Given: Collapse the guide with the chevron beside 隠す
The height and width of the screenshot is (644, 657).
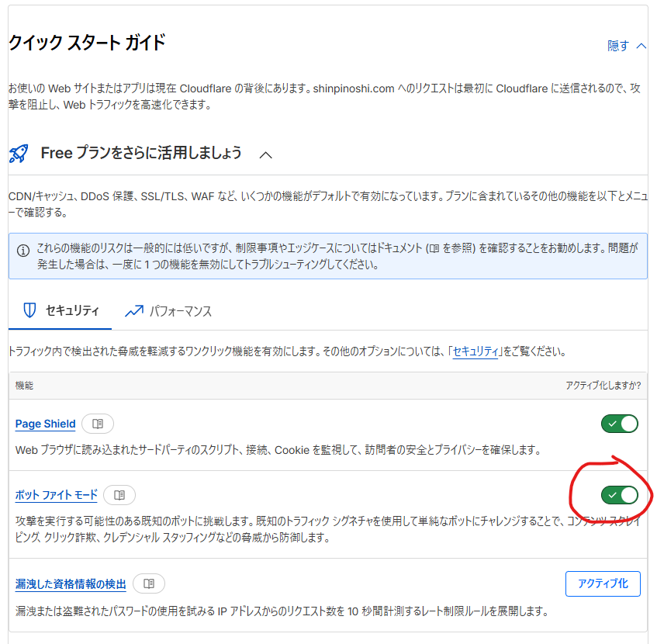Looking at the screenshot, I should (x=641, y=46).
